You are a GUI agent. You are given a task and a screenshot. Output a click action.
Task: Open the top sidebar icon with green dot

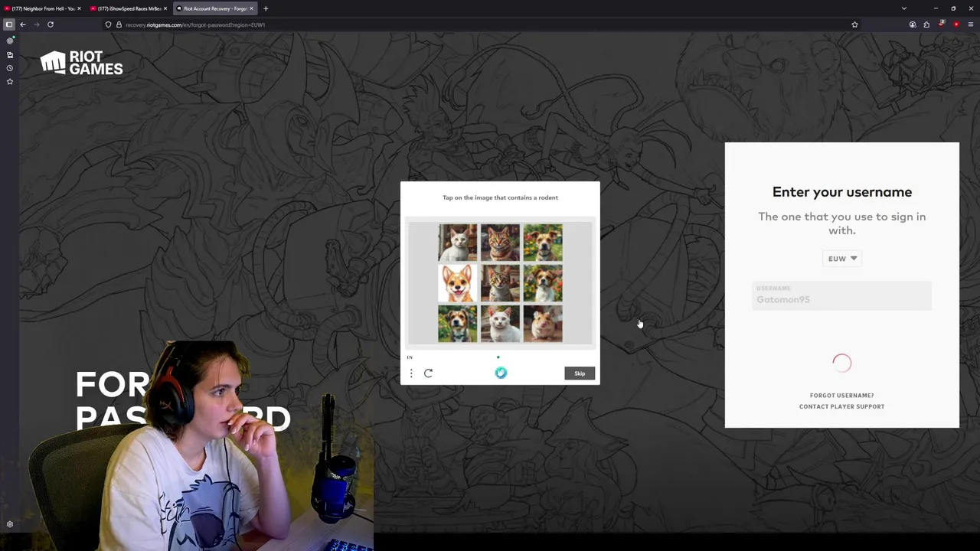point(10,41)
